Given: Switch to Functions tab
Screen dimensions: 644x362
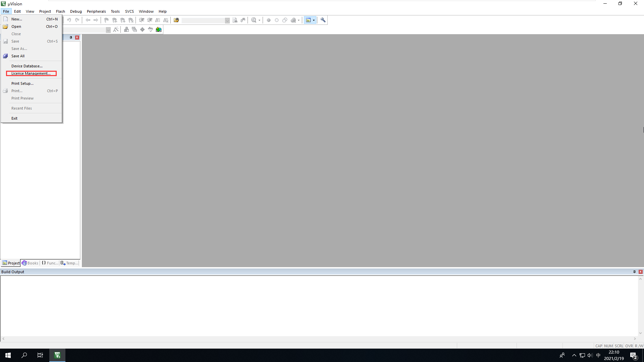Looking at the screenshot, I should pos(50,263).
